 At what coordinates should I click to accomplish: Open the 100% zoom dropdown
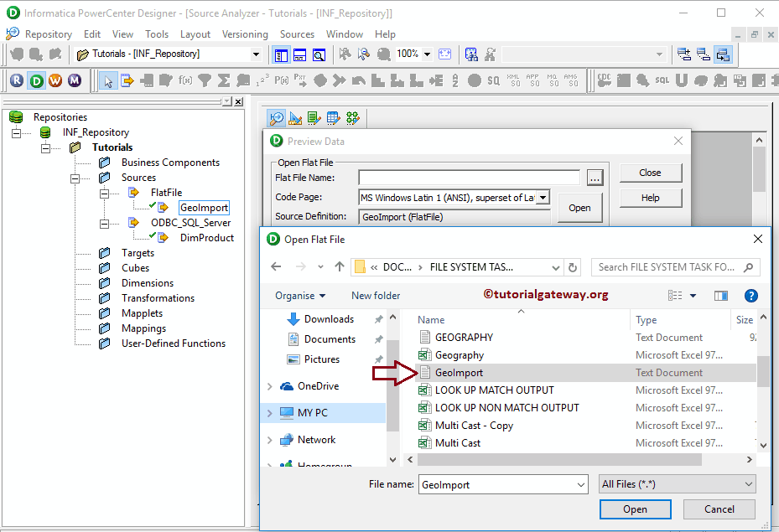[427, 54]
